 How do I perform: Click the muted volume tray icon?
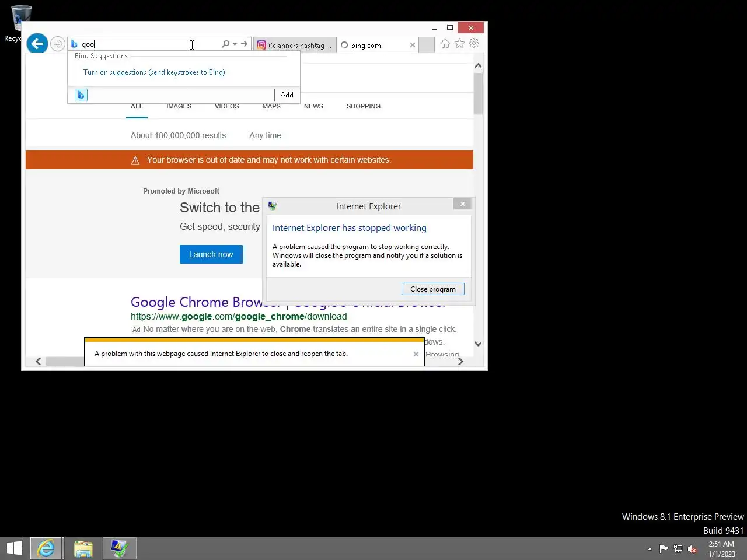pyautogui.click(x=692, y=548)
